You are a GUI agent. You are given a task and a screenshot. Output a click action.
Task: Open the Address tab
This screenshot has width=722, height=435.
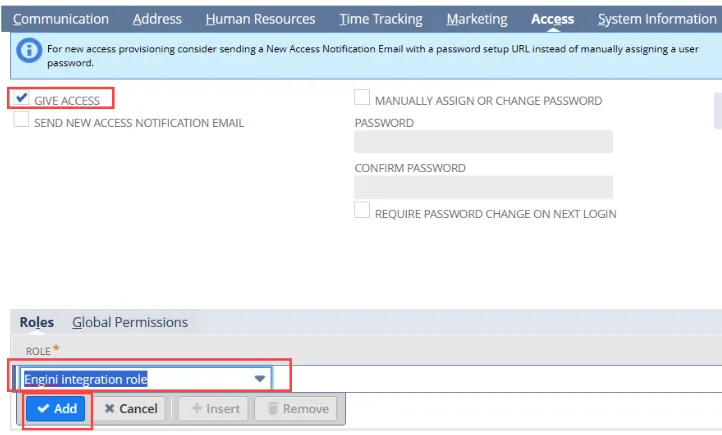[x=157, y=19]
